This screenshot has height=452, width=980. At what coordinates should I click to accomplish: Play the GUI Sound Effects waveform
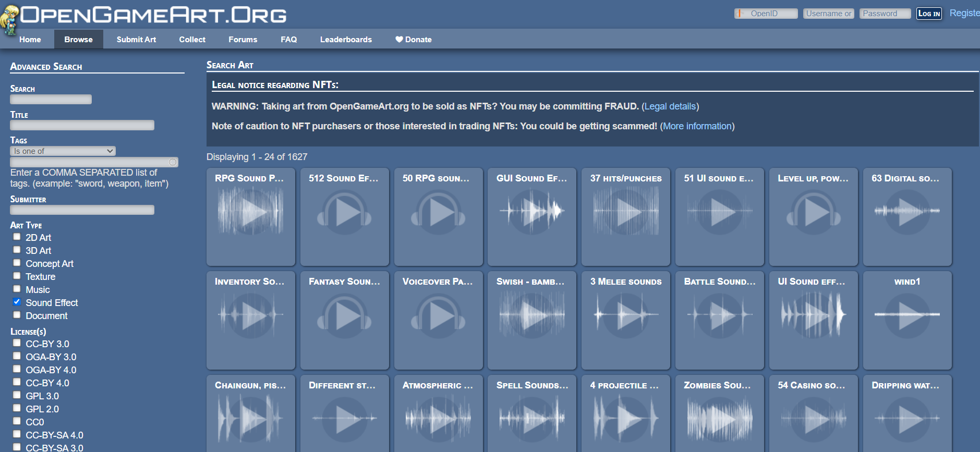(x=531, y=212)
